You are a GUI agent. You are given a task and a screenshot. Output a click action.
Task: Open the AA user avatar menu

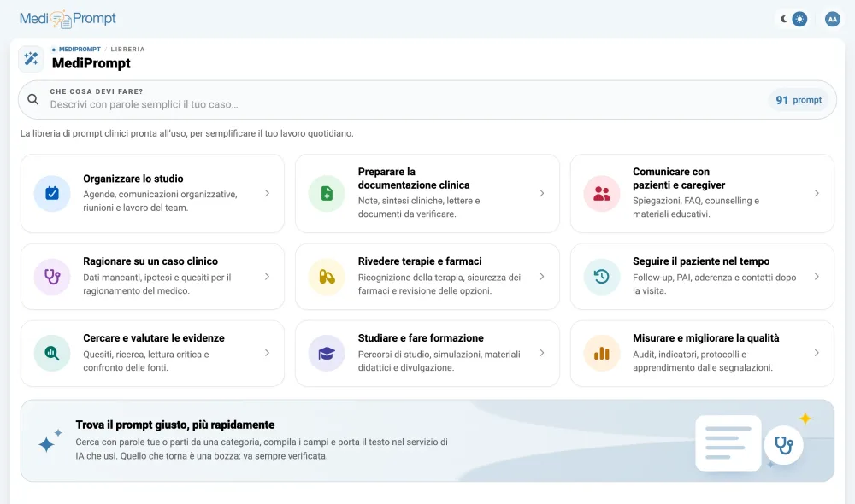[832, 19]
